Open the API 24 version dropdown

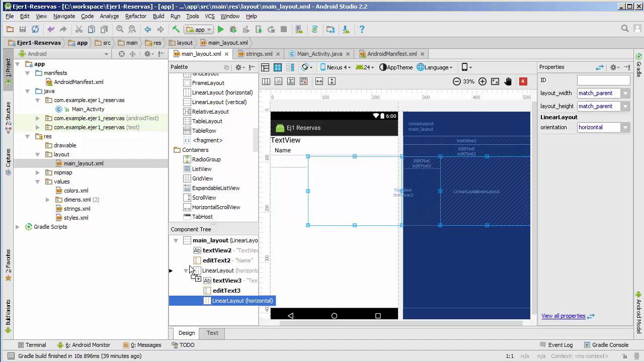[x=365, y=67]
